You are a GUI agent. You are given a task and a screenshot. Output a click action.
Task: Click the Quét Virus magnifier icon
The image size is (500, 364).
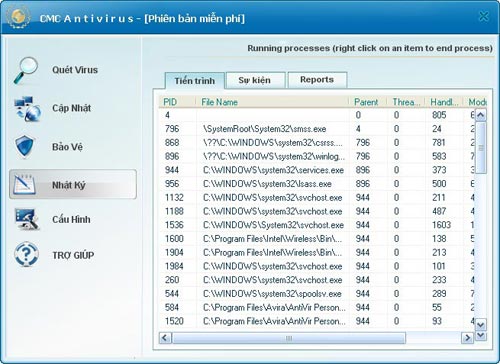click(26, 70)
